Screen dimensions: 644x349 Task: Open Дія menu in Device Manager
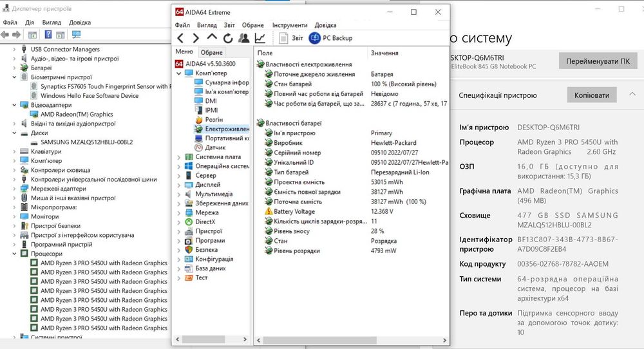tap(30, 23)
